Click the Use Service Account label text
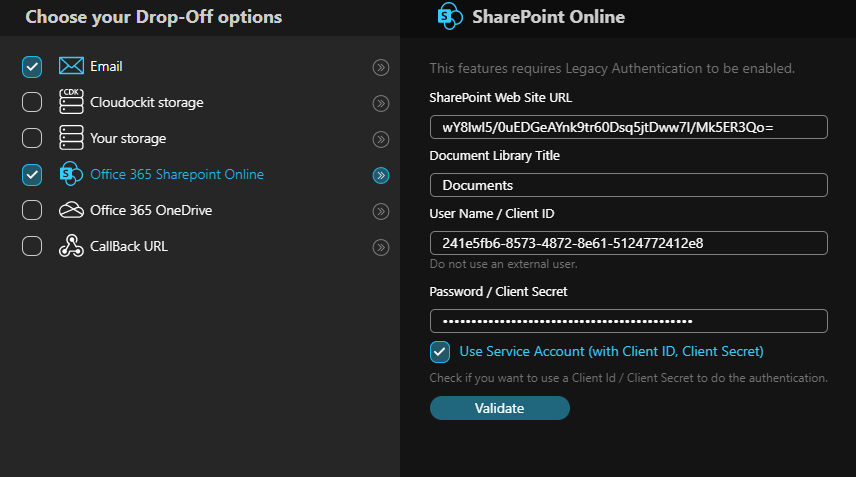 (611, 351)
